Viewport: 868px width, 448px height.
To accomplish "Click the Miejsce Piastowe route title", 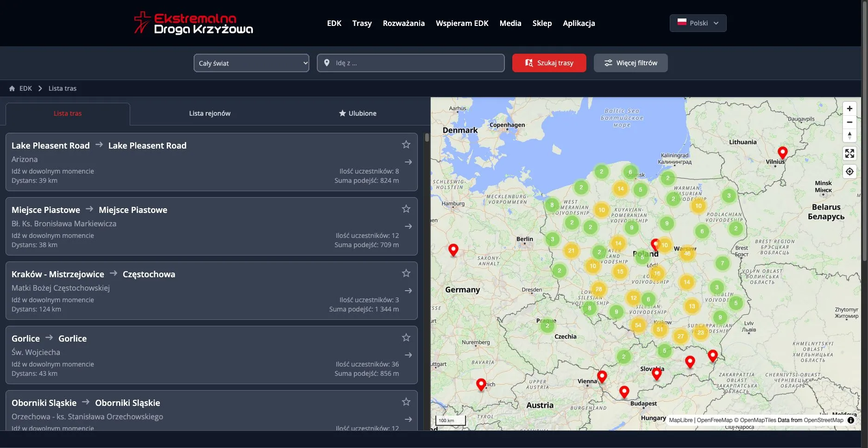I will point(89,210).
